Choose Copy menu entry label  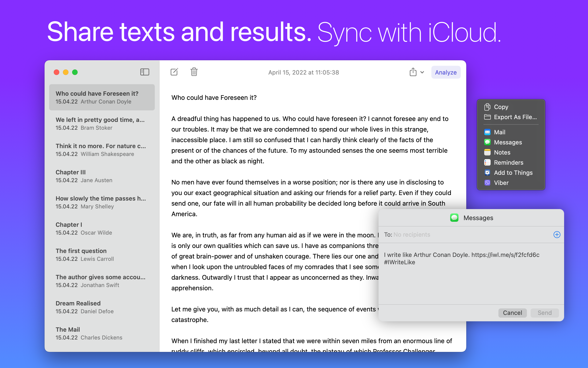coord(501,107)
